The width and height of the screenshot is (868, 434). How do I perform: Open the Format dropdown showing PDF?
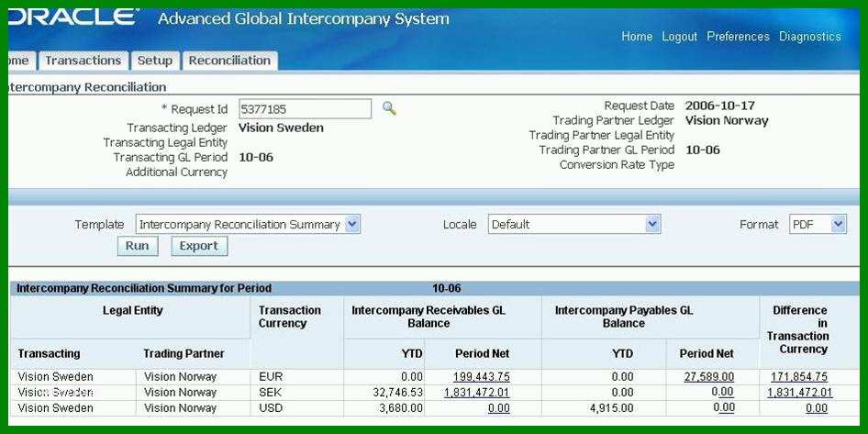pyautogui.click(x=818, y=224)
